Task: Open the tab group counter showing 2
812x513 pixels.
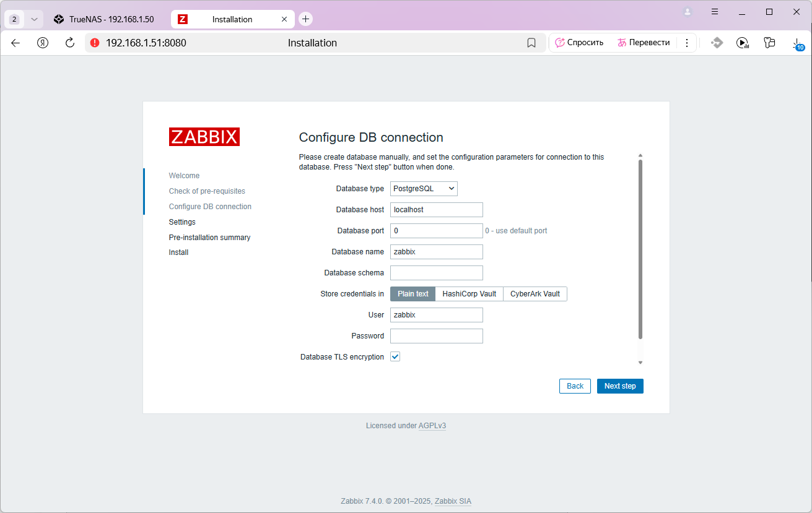Action: point(14,19)
